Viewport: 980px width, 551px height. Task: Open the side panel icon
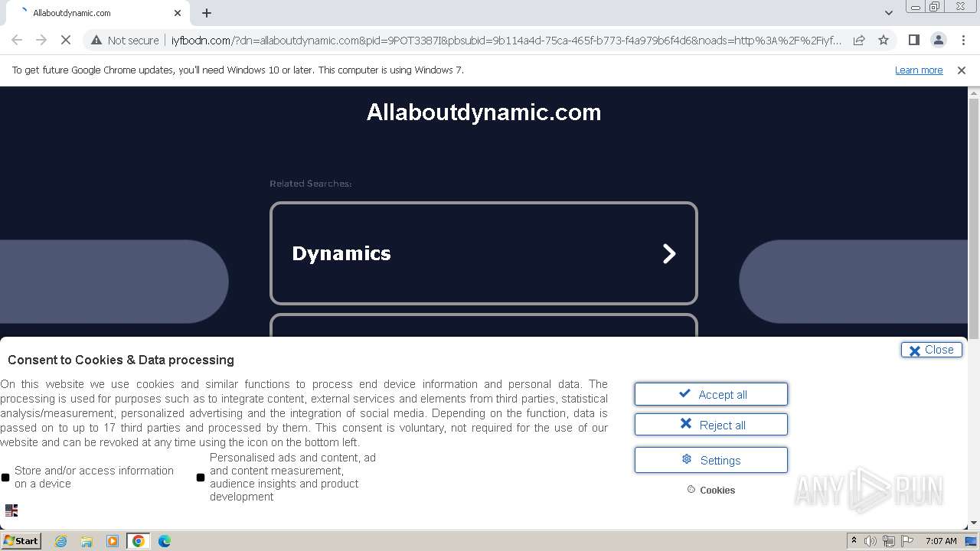[913, 40]
